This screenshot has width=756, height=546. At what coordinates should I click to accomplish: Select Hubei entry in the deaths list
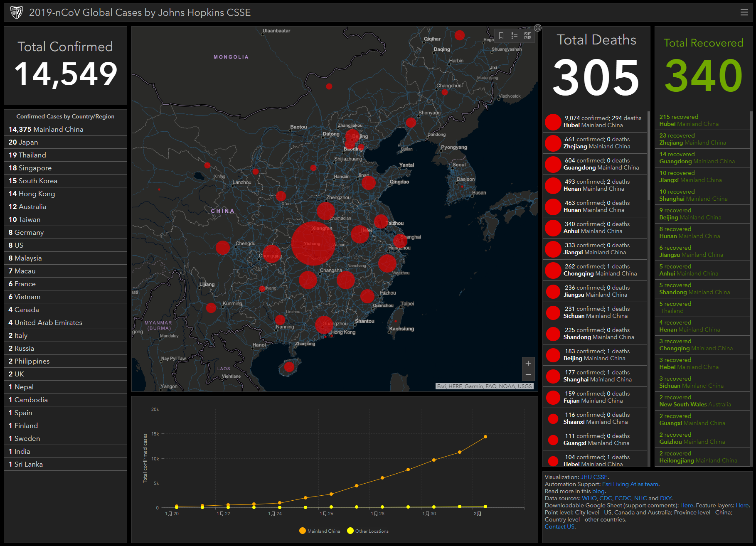594,122
